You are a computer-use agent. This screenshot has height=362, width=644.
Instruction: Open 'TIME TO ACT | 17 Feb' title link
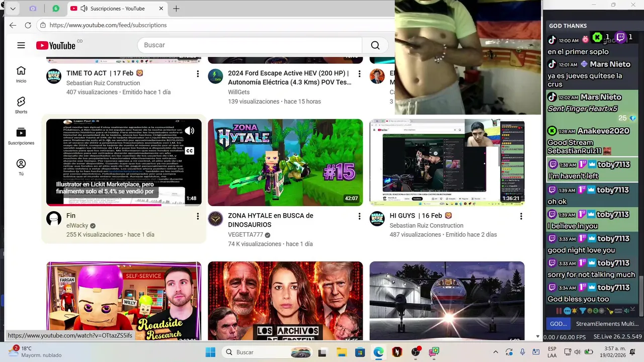point(105,73)
